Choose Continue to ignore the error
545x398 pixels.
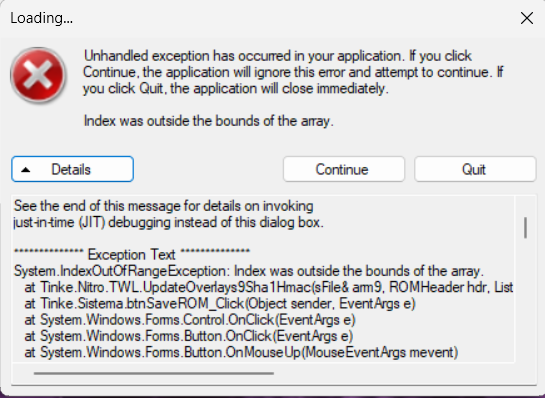[x=344, y=169]
